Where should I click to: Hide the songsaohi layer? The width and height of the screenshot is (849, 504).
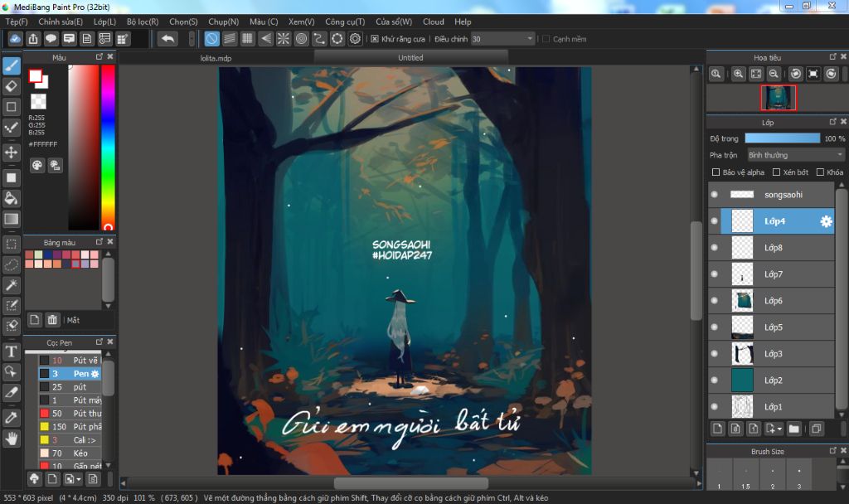point(714,194)
